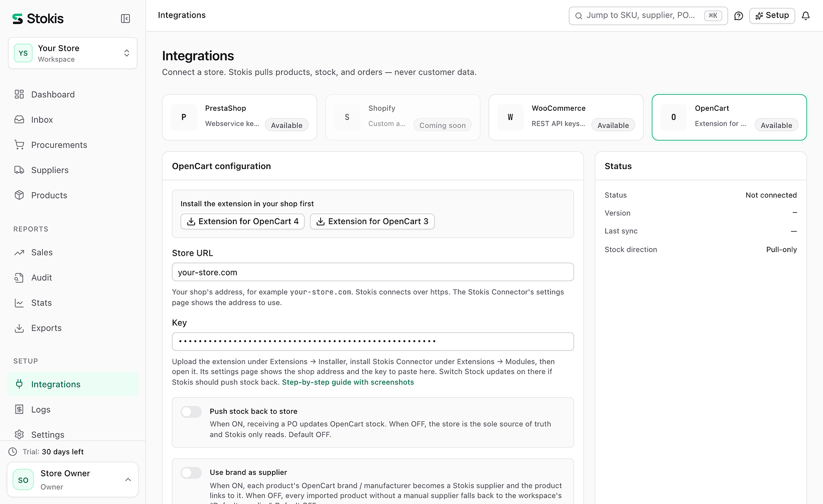This screenshot has height=504, width=823.
Task: Open help via the question bubble icon
Action: point(738,16)
